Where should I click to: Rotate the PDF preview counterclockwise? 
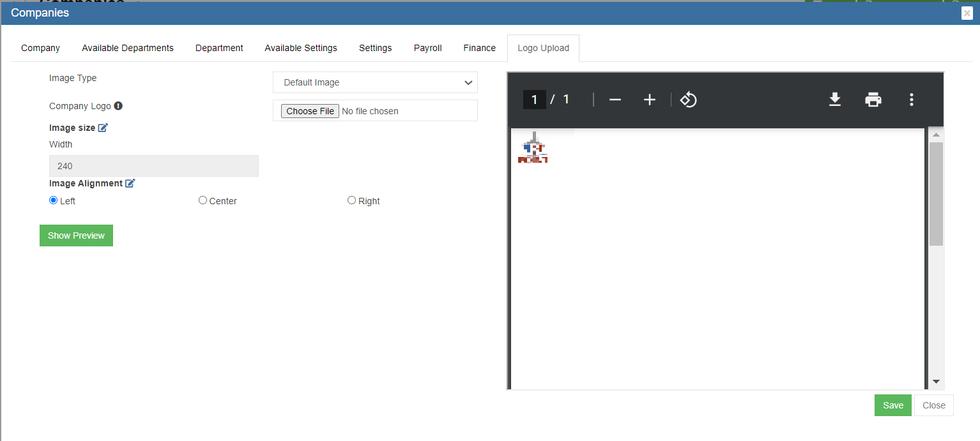tap(688, 100)
